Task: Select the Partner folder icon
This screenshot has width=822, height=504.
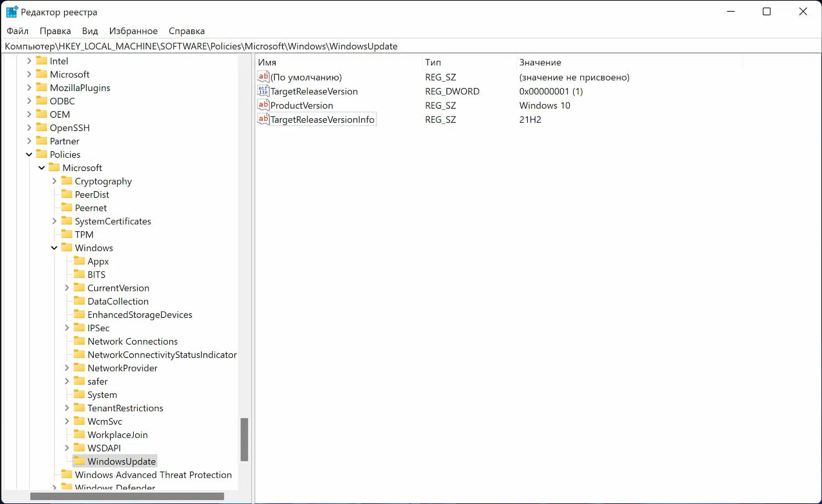Action: [42, 140]
